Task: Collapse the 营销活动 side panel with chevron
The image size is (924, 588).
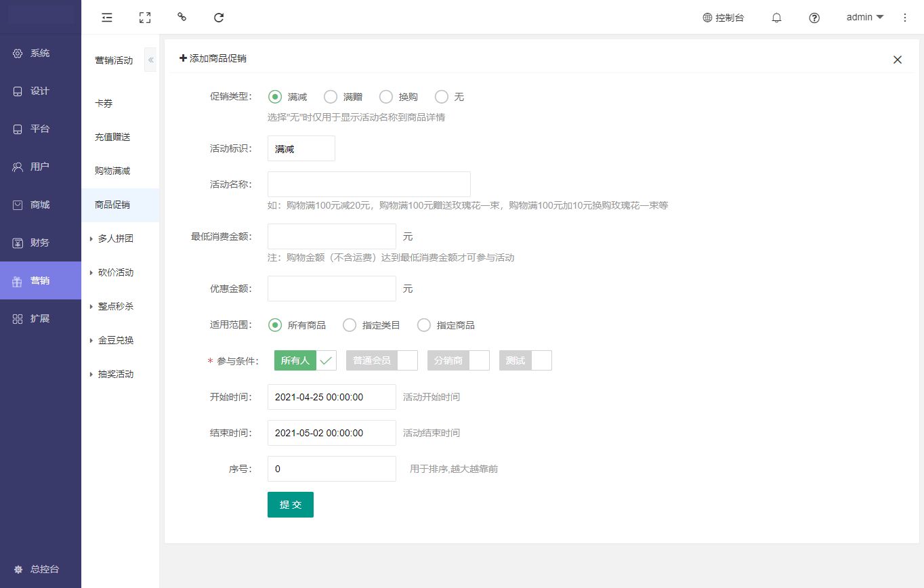Action: tap(151, 60)
